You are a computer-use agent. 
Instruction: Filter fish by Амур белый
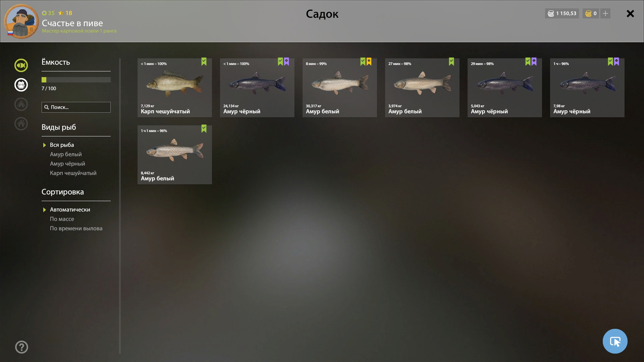coord(66,154)
